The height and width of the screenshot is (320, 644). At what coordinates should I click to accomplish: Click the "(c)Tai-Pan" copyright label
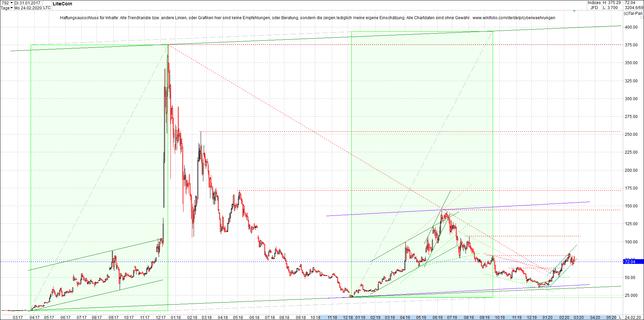point(633,14)
